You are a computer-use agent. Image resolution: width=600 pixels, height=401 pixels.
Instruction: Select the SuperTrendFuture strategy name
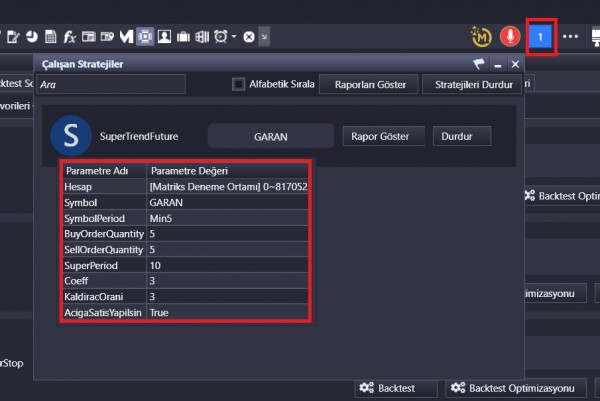coord(139,136)
